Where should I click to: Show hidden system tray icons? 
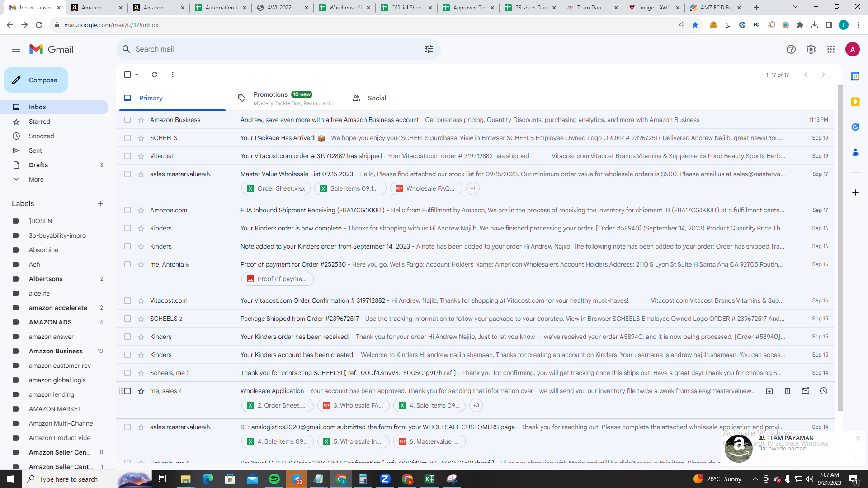tap(755, 479)
